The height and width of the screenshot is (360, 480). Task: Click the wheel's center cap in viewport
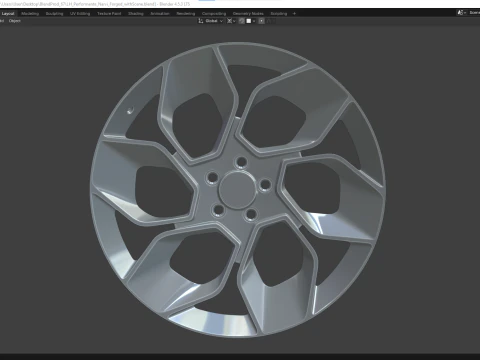pyautogui.click(x=238, y=191)
